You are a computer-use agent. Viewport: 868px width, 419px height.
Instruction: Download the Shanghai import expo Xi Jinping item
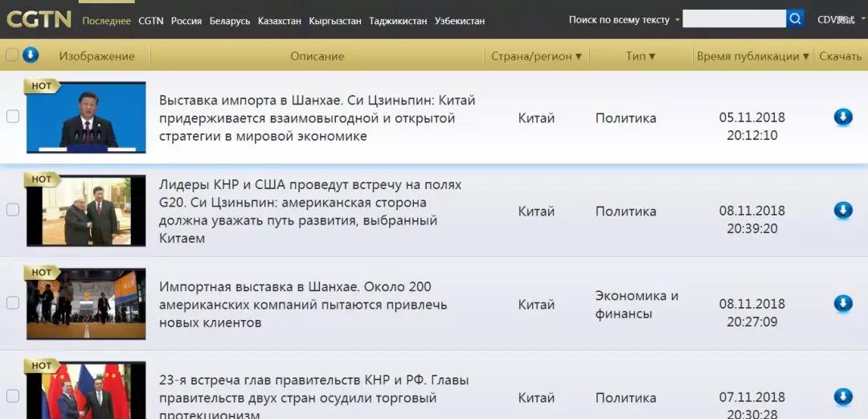(x=843, y=117)
